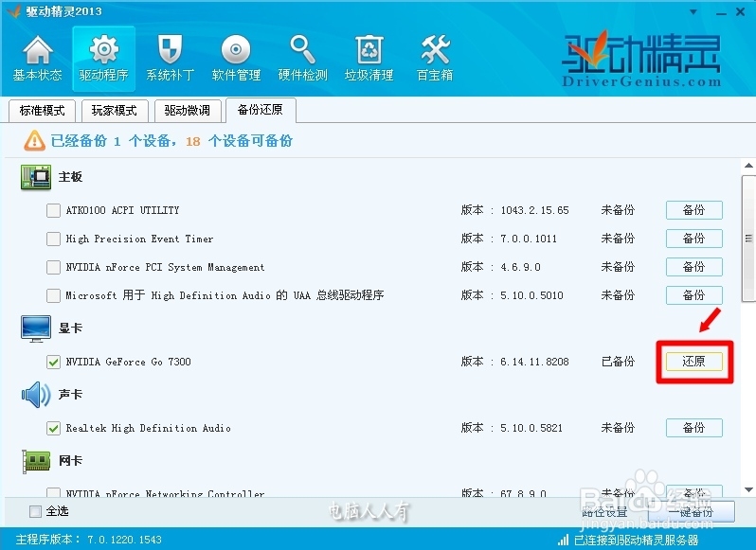
Task: Switch to 标准模式 tab
Action: click(x=43, y=111)
